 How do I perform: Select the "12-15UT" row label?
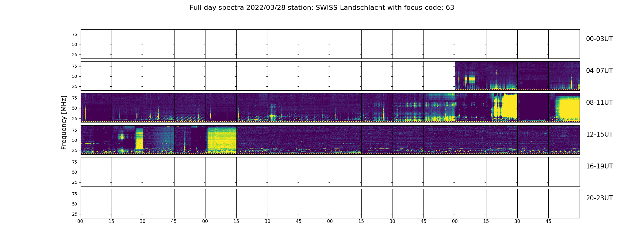click(x=599, y=134)
